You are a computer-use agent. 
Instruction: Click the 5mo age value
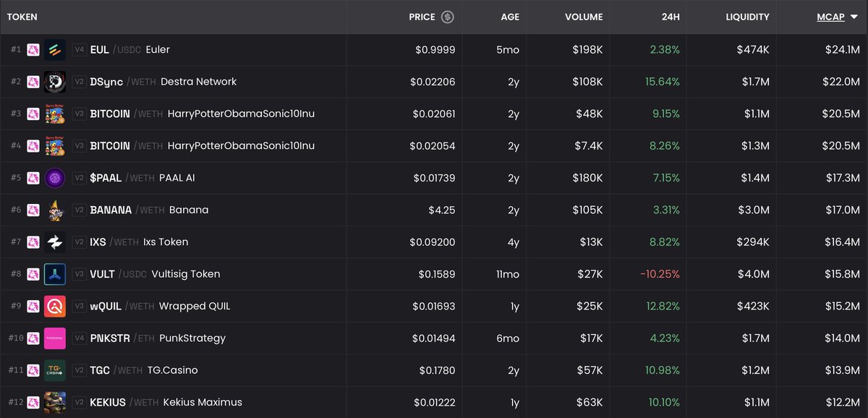(x=509, y=50)
